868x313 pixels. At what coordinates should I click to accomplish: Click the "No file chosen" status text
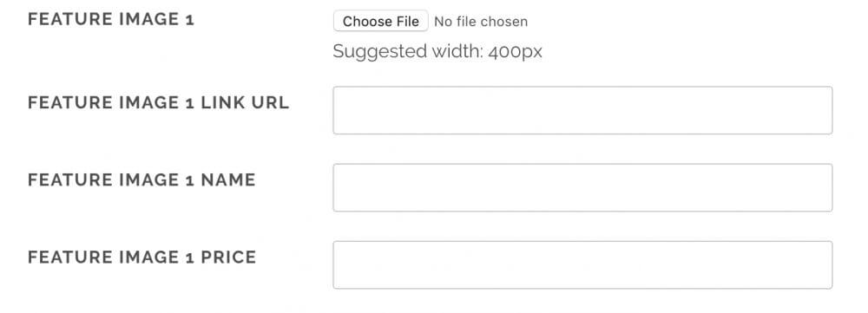click(481, 22)
